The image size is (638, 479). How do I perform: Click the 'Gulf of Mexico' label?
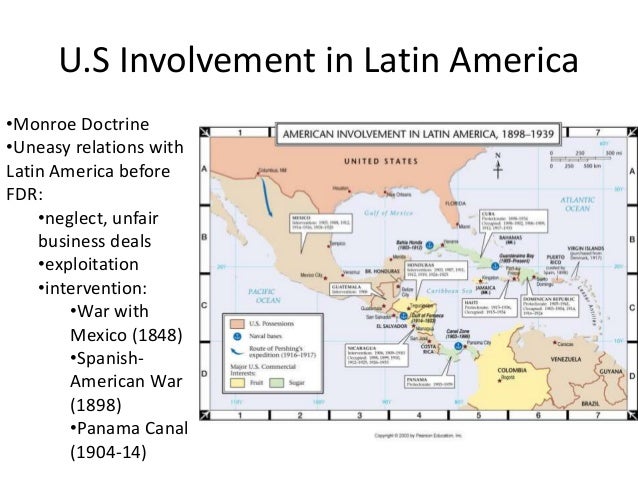pyautogui.click(x=388, y=213)
